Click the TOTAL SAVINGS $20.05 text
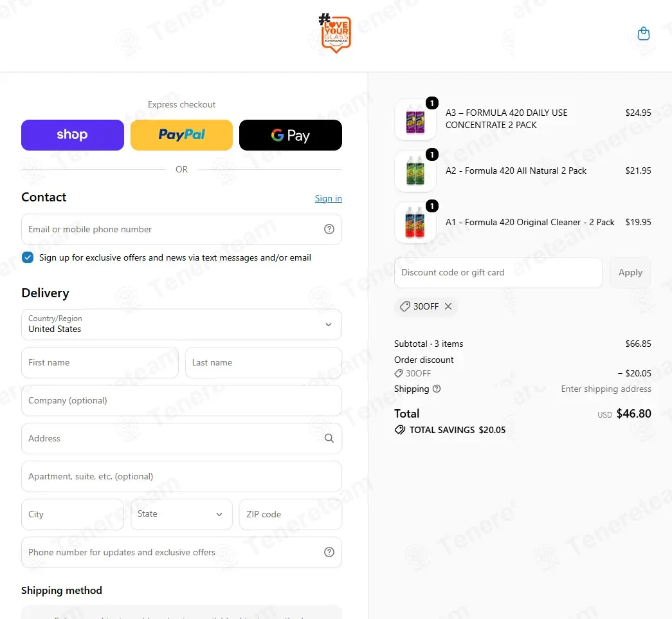 tap(457, 430)
